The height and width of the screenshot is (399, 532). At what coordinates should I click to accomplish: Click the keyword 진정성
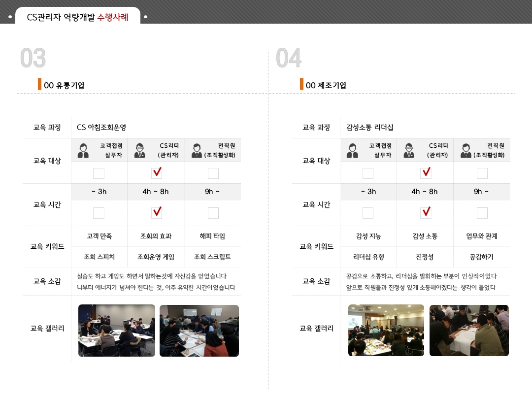425,257
